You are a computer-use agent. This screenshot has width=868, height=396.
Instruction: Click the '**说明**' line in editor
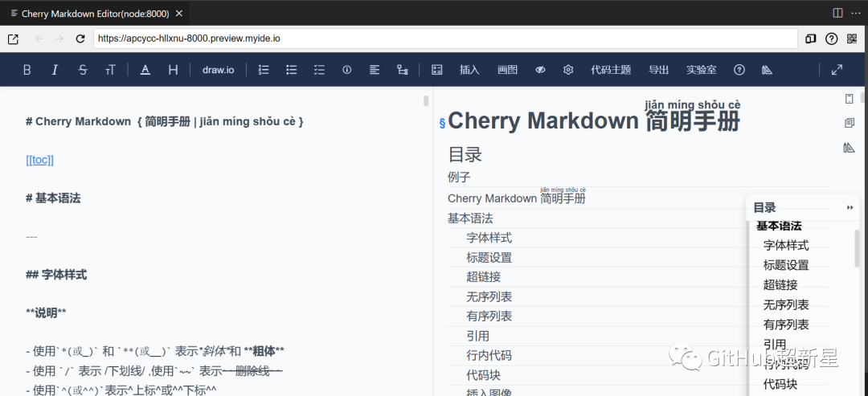click(46, 313)
